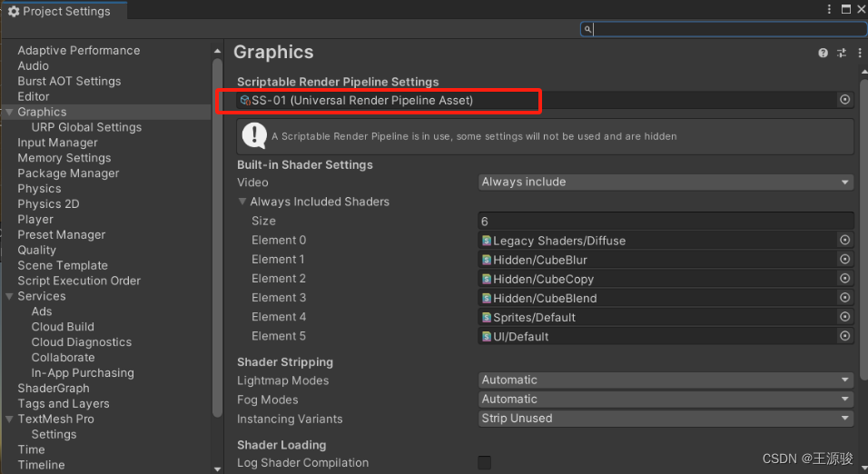Screen dimensions: 868x474
Task: Open Player settings category
Action: (35, 219)
